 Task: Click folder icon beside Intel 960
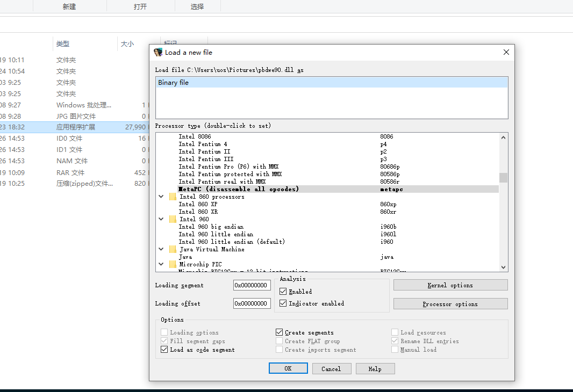pos(172,219)
